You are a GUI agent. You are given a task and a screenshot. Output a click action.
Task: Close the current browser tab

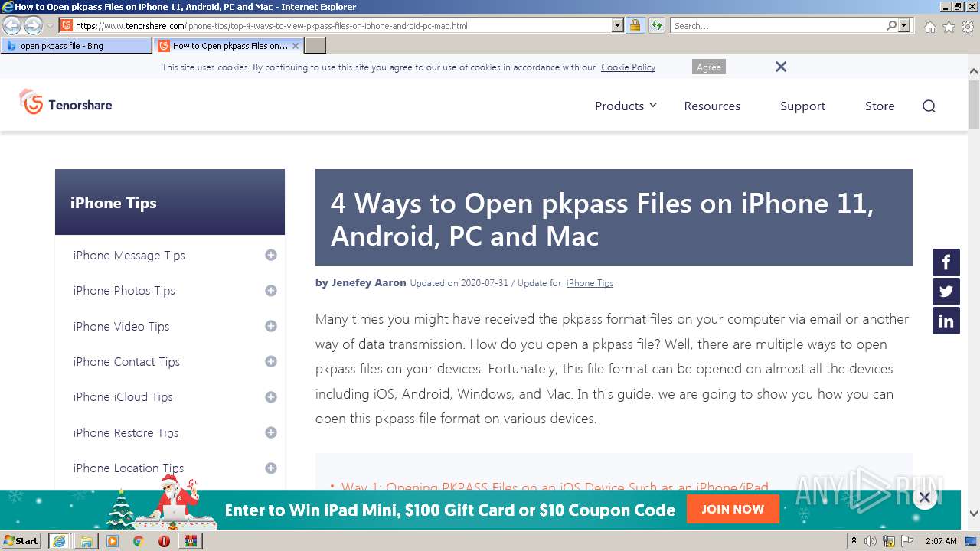(x=296, y=46)
